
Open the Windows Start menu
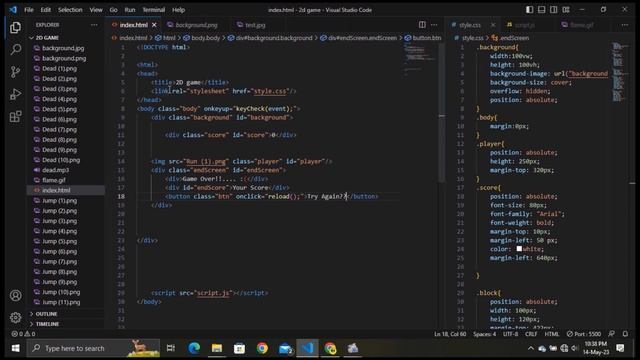(16, 348)
